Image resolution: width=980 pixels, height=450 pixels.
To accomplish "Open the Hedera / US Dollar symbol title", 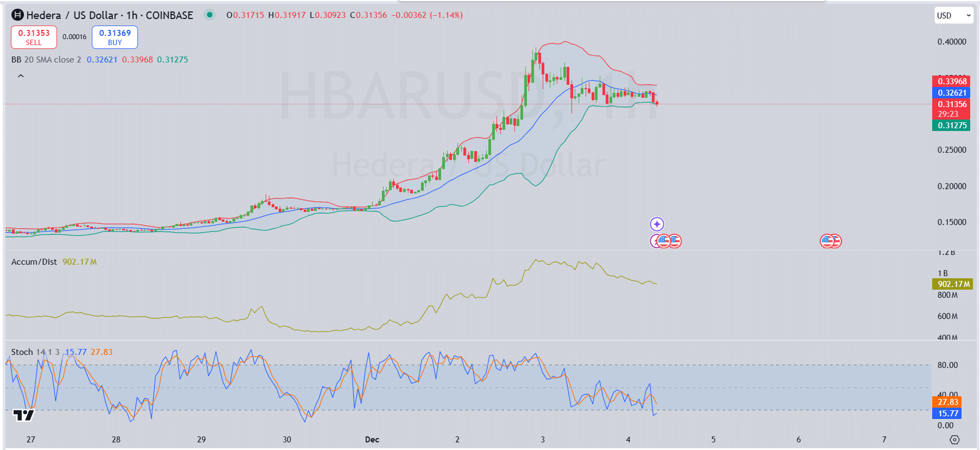I will [x=110, y=15].
